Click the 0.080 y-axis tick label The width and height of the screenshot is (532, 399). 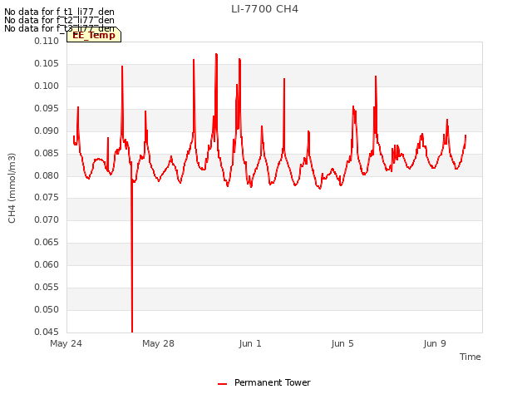click(x=47, y=175)
